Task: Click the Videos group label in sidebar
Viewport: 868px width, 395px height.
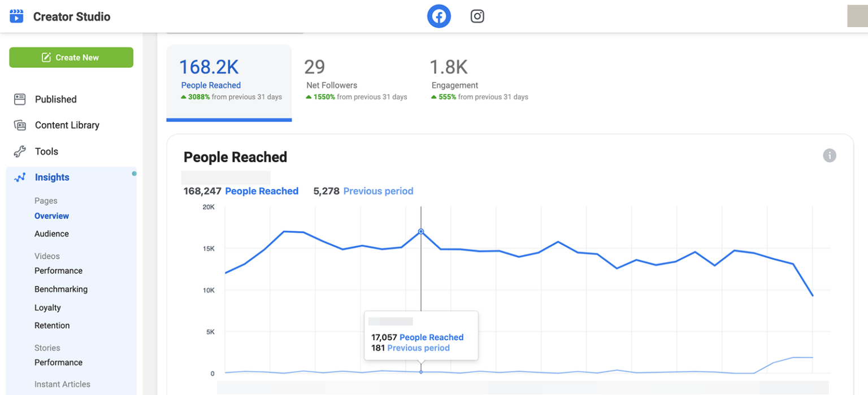Action: click(47, 256)
